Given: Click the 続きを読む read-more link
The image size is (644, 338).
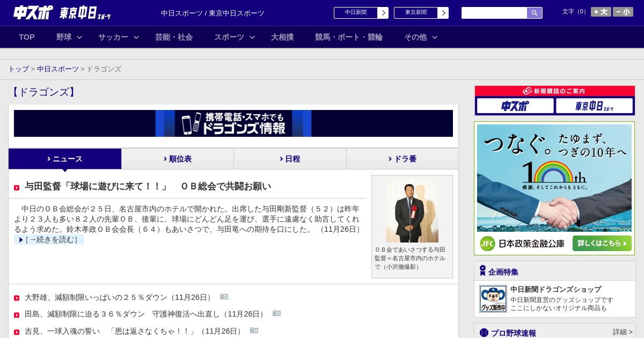Looking at the screenshot, I should coord(49,240).
